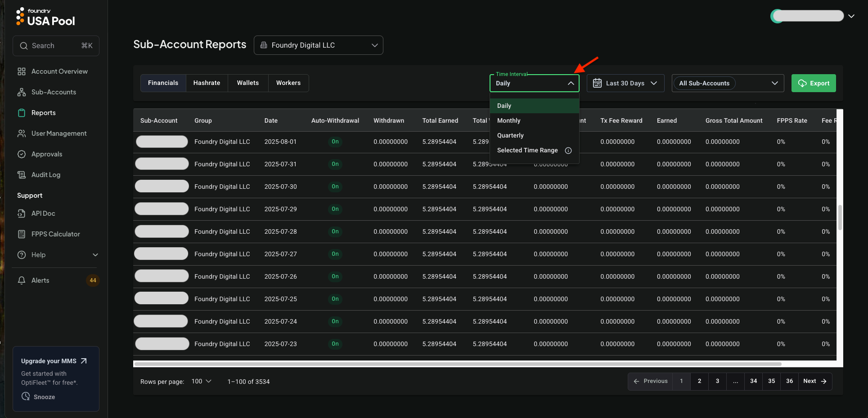Viewport: 868px width, 418px height.
Task: Open Sub-Accounts via its sidebar icon
Action: (21, 92)
